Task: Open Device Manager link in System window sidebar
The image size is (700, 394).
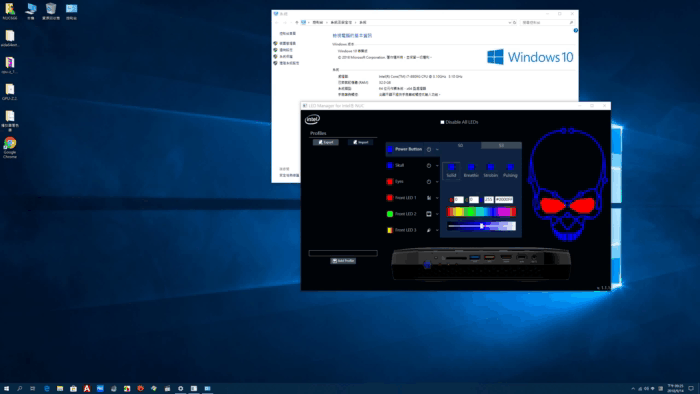Action: click(288, 44)
